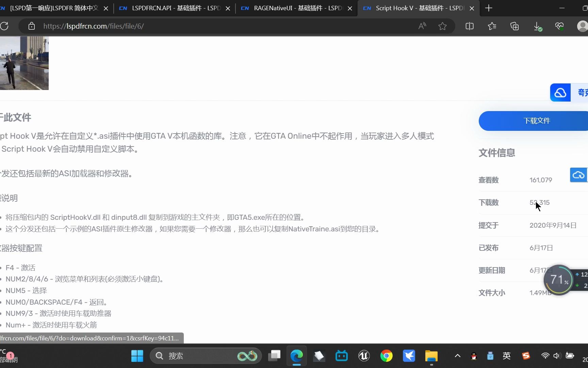Toggle speaker volume icon in tray
588x368 pixels.
(557, 356)
